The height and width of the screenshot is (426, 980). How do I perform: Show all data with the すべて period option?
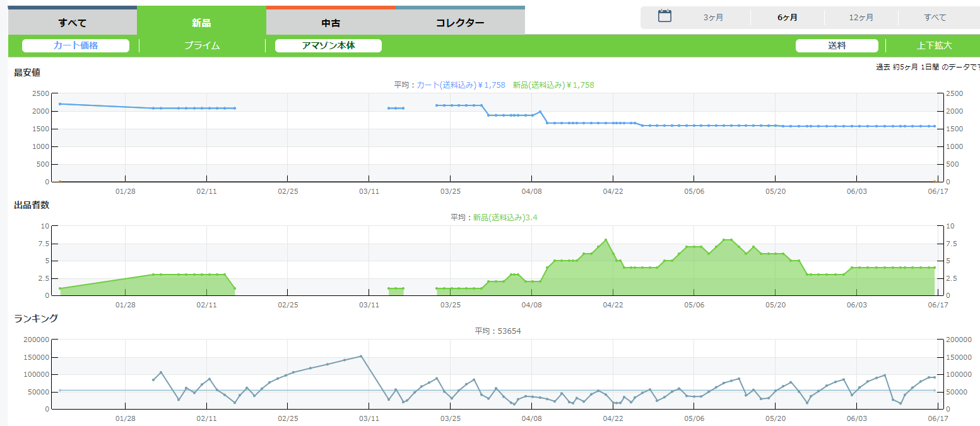pos(935,18)
